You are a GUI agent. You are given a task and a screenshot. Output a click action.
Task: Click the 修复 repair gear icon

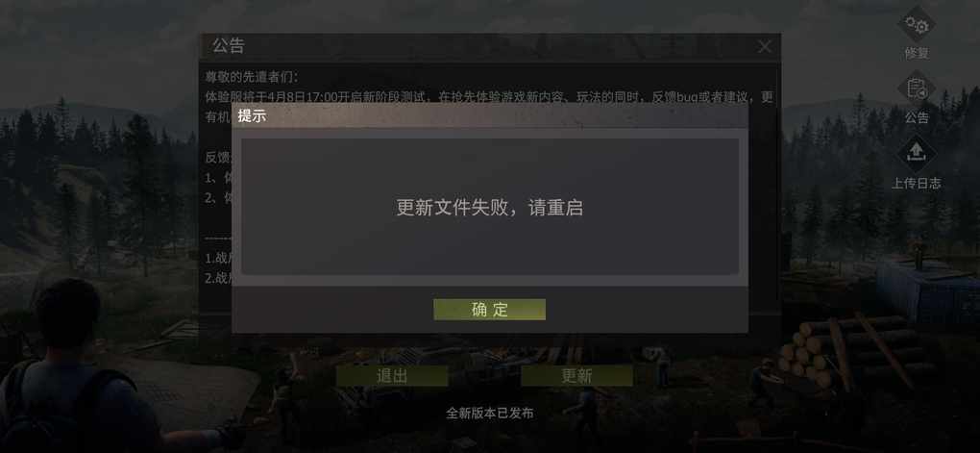(917, 25)
